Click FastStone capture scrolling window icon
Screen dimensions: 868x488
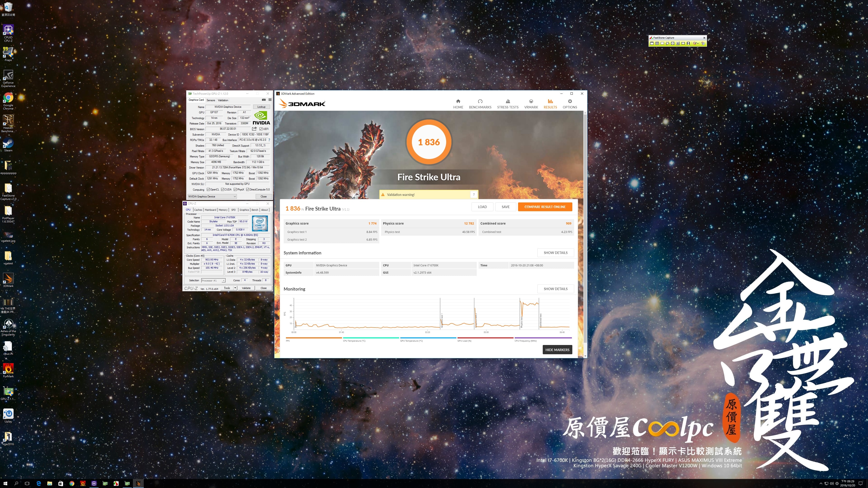point(678,43)
